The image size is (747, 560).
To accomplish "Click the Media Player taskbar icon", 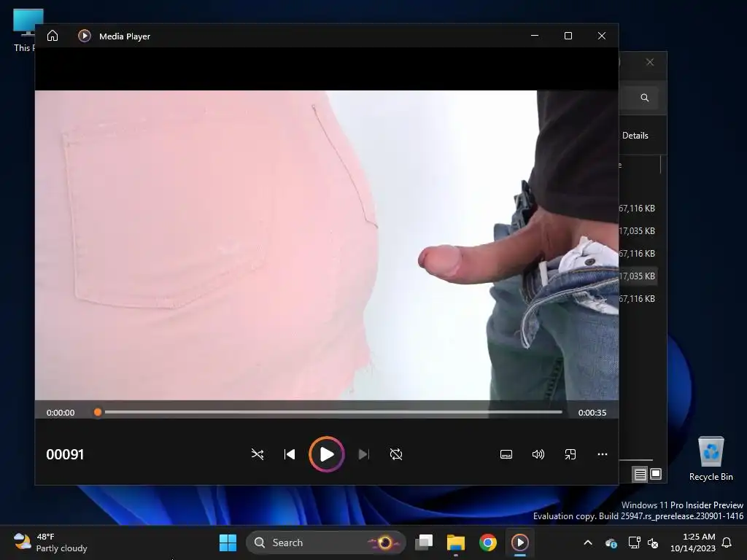I will (x=519, y=542).
